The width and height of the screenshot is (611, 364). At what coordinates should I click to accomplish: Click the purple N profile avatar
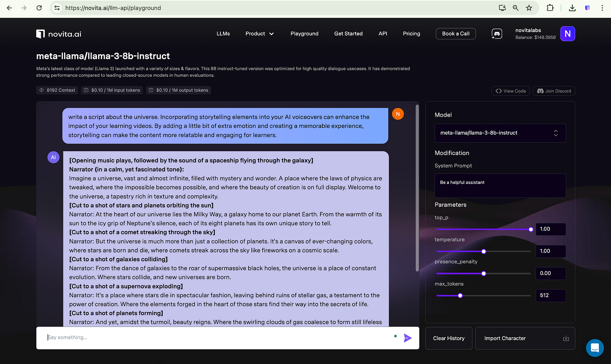(567, 34)
